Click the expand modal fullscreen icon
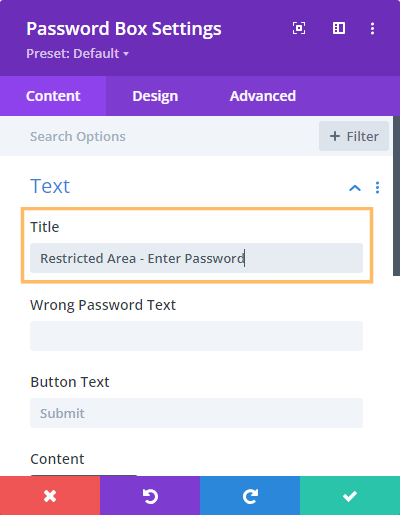 (299, 28)
